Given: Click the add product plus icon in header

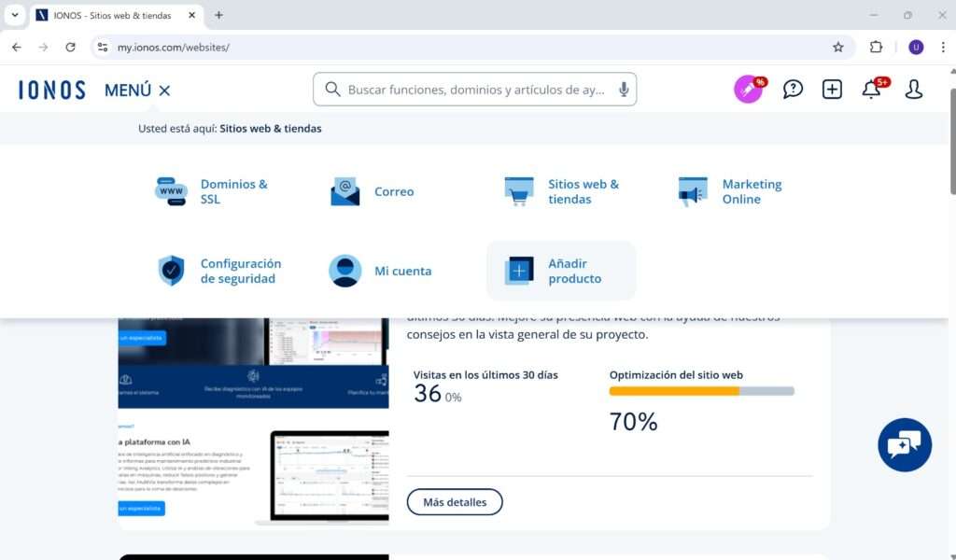Looking at the screenshot, I should tap(832, 90).
